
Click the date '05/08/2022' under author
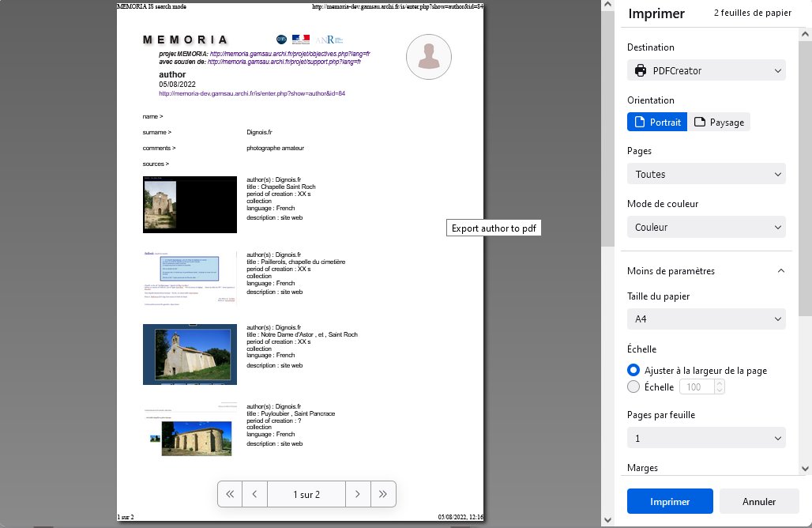[177, 85]
